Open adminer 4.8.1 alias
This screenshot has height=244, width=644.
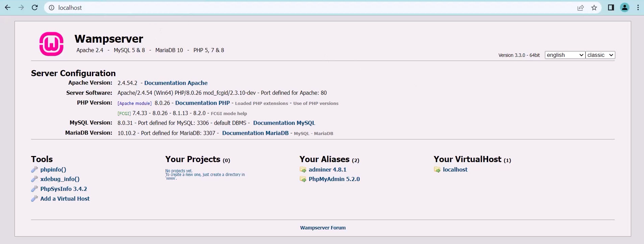pos(327,170)
